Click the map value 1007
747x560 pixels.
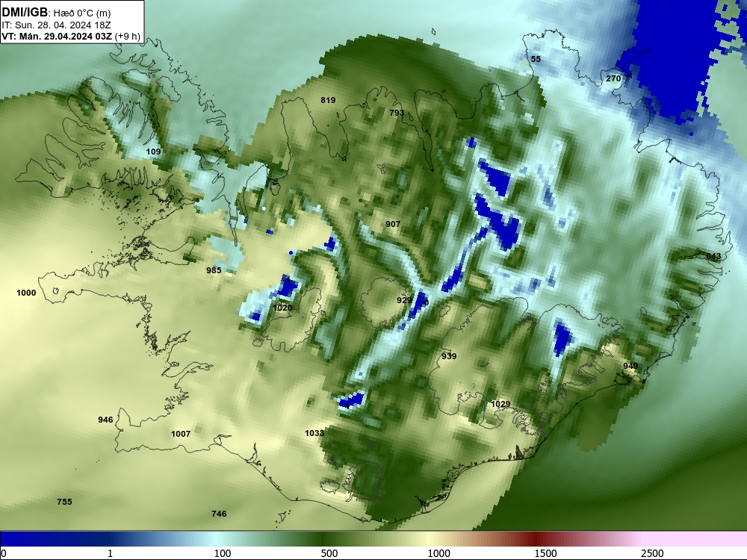coord(181,434)
